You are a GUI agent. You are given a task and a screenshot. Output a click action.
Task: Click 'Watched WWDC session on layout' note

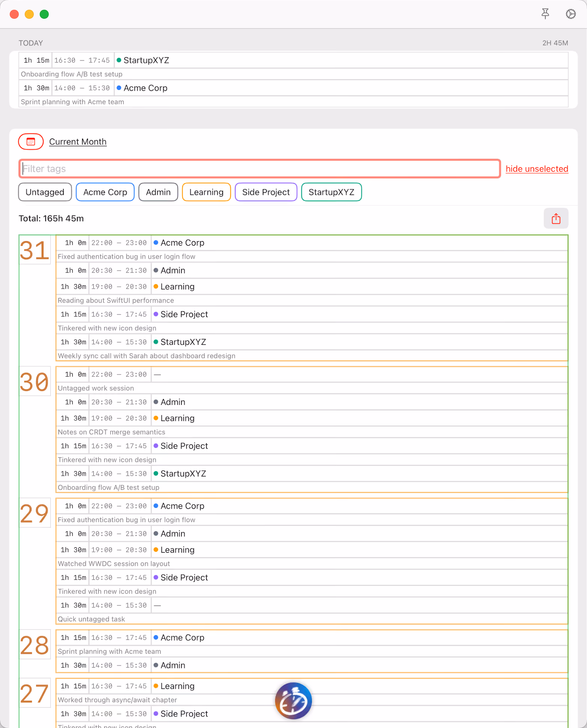(114, 564)
